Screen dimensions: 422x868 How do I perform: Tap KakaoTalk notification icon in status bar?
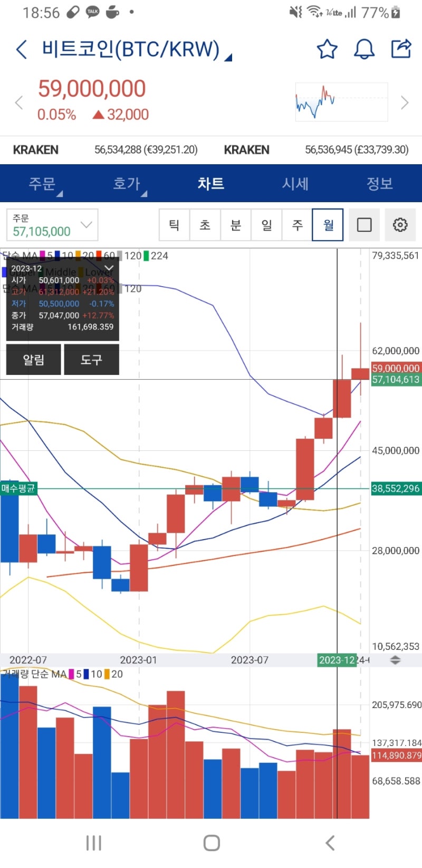(92, 12)
